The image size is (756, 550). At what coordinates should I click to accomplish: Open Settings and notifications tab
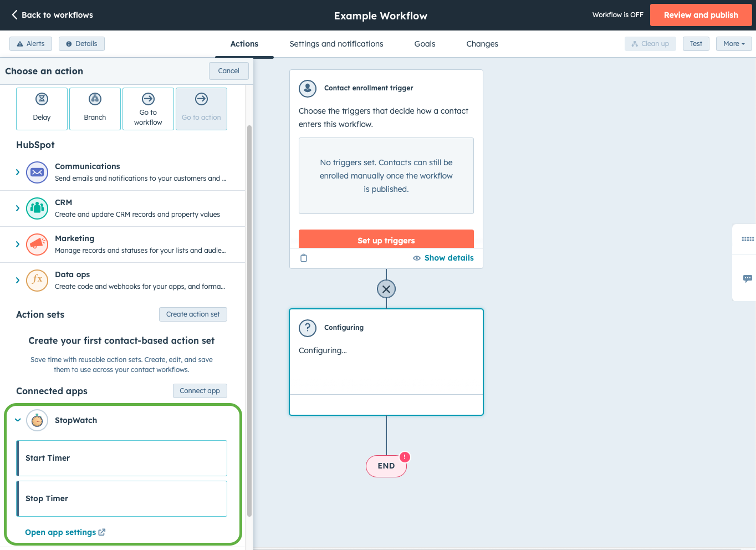point(336,44)
